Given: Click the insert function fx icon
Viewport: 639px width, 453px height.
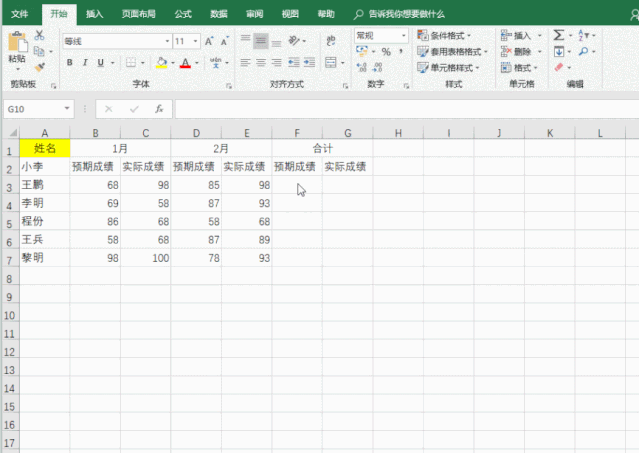Looking at the screenshot, I should tap(159, 109).
